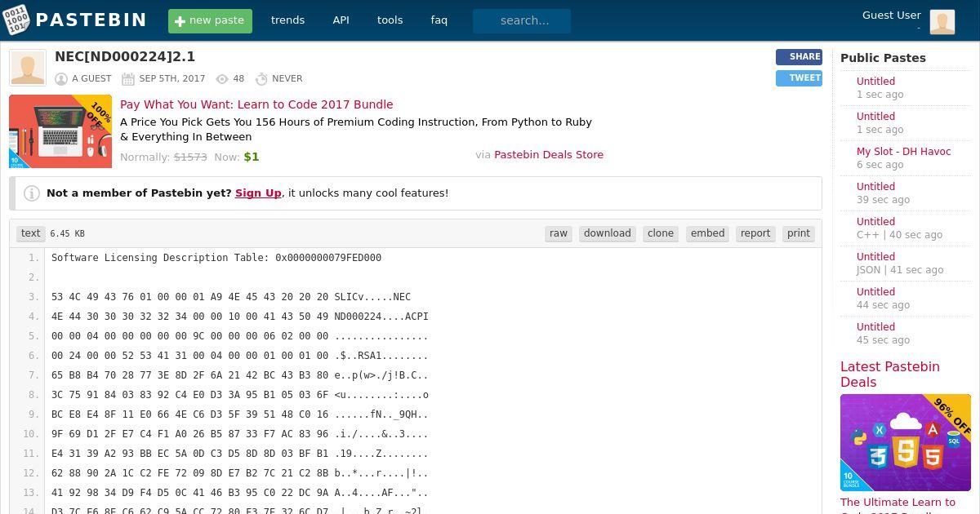Click the Pastebin logo icon

(15, 20)
